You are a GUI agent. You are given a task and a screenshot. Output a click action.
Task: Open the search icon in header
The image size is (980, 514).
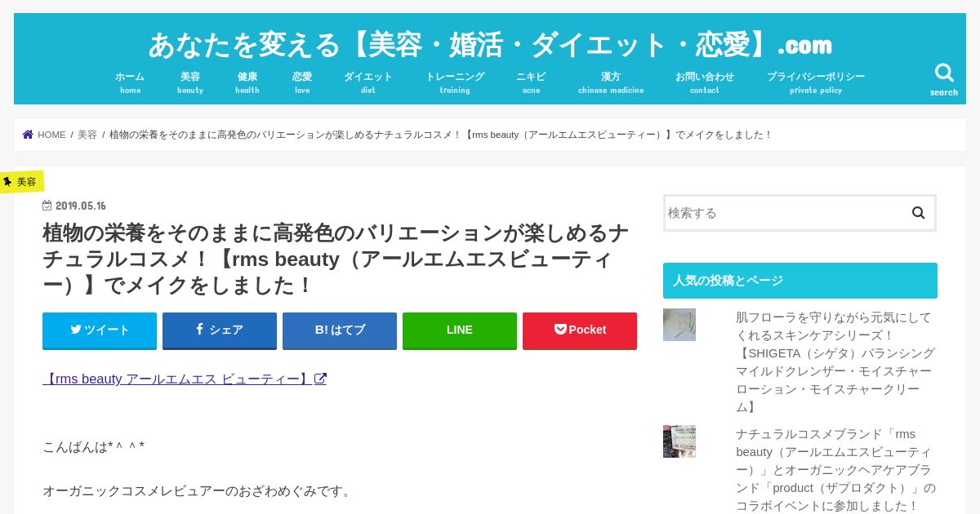pyautogui.click(x=944, y=80)
